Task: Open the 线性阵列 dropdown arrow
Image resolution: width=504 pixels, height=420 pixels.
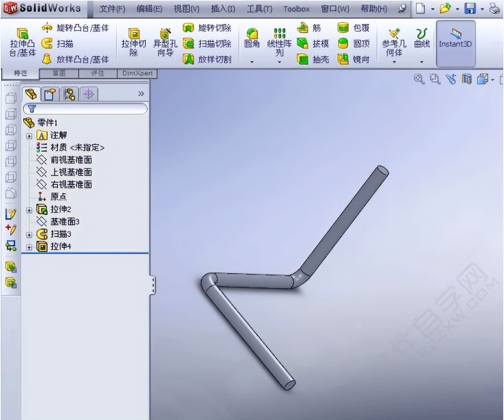Action: click(279, 62)
